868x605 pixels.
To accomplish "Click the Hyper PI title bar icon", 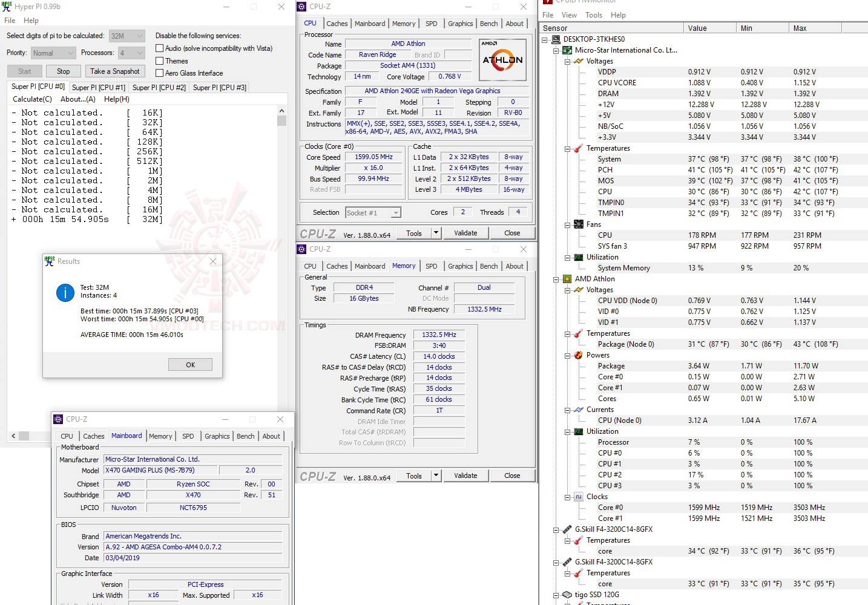I will pyautogui.click(x=7, y=7).
